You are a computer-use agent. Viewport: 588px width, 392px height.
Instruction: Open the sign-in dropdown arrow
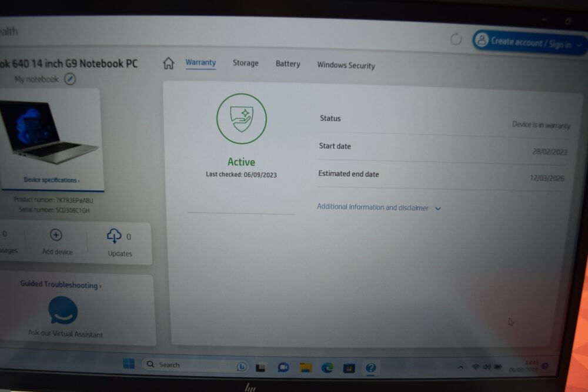coord(579,45)
